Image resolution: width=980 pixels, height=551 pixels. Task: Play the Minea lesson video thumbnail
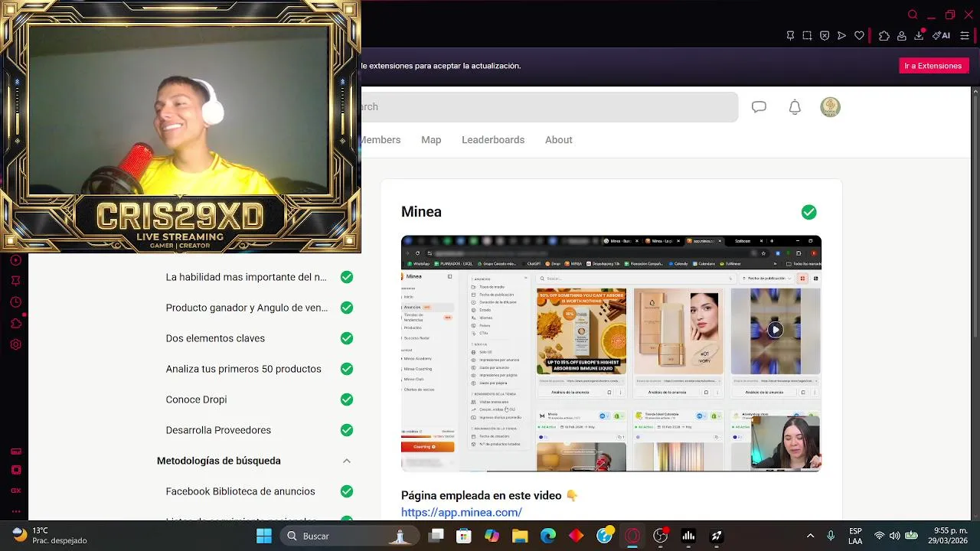coord(611,354)
